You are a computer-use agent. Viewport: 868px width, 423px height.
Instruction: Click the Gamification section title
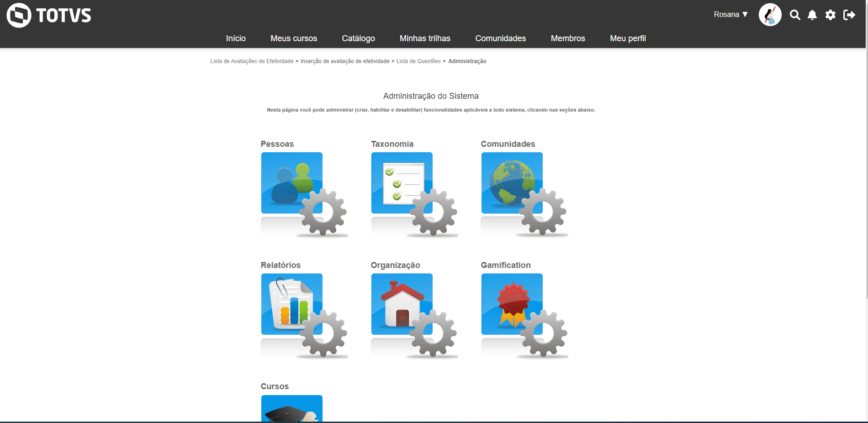506,265
